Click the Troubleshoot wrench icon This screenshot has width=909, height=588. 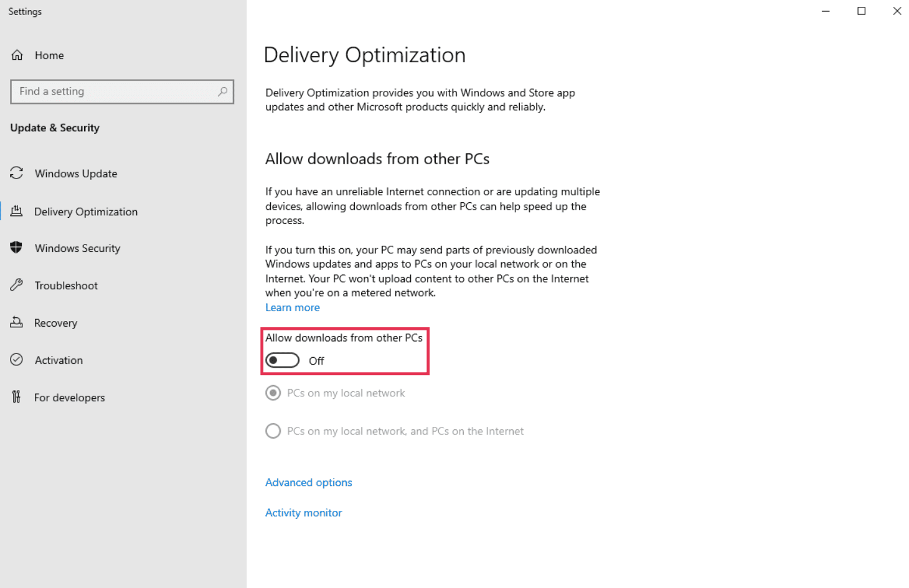pyautogui.click(x=17, y=285)
